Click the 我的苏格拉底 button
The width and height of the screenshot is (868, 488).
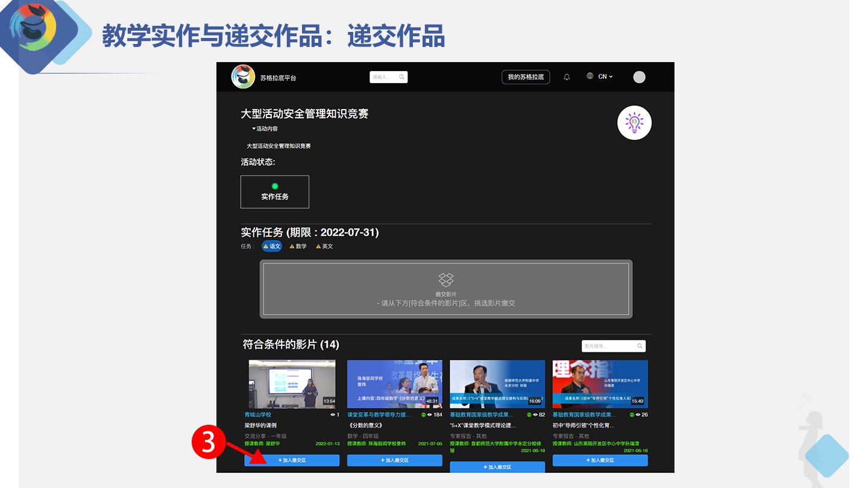point(525,77)
